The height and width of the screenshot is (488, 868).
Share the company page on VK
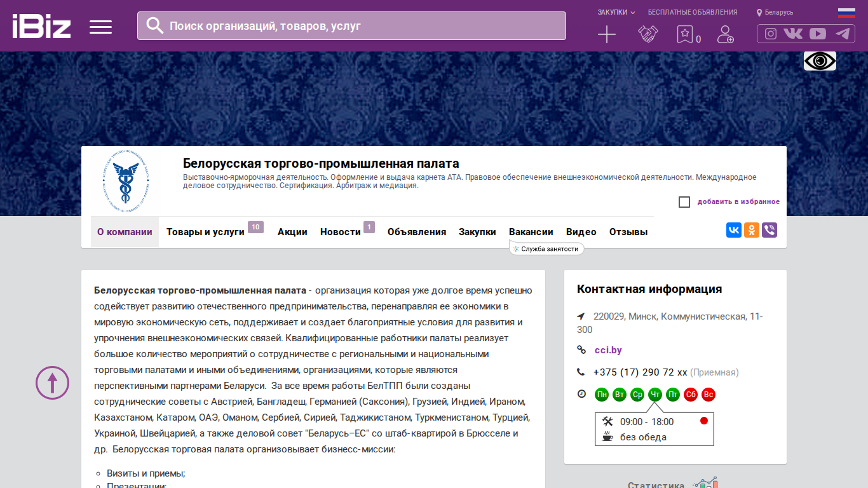(x=734, y=230)
